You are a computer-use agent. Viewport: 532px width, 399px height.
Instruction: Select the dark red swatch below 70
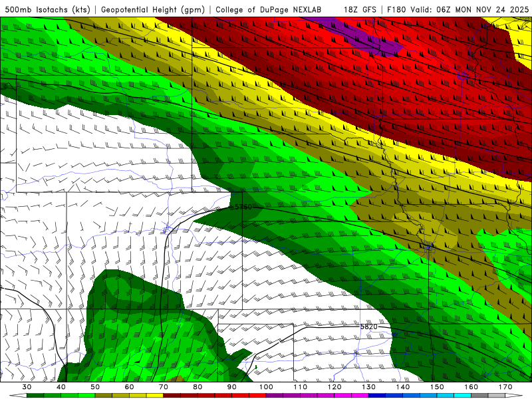(172, 396)
